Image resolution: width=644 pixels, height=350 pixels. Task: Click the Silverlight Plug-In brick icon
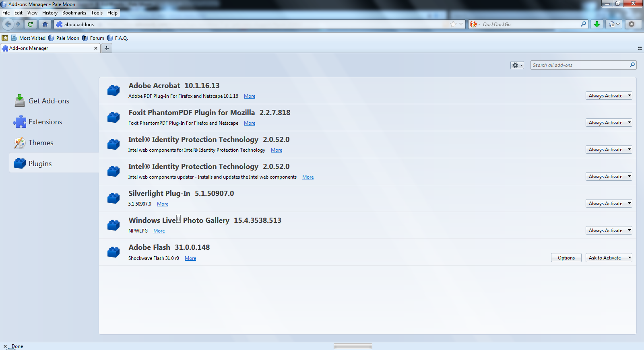click(114, 198)
